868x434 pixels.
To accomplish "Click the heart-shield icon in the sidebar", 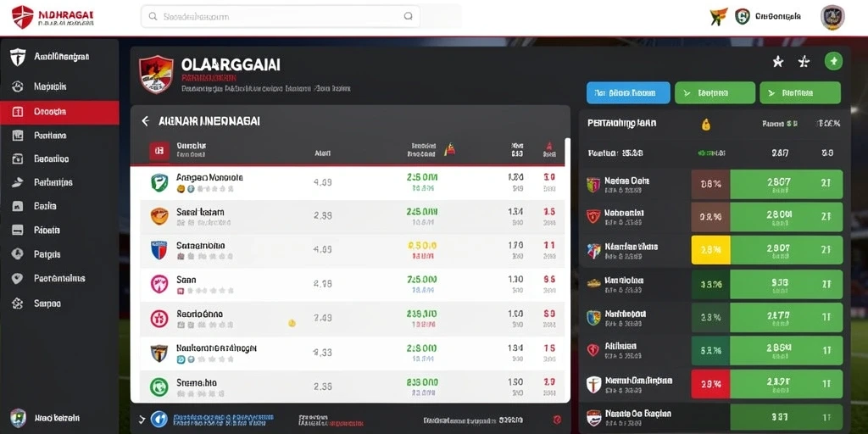I will click(x=18, y=278).
